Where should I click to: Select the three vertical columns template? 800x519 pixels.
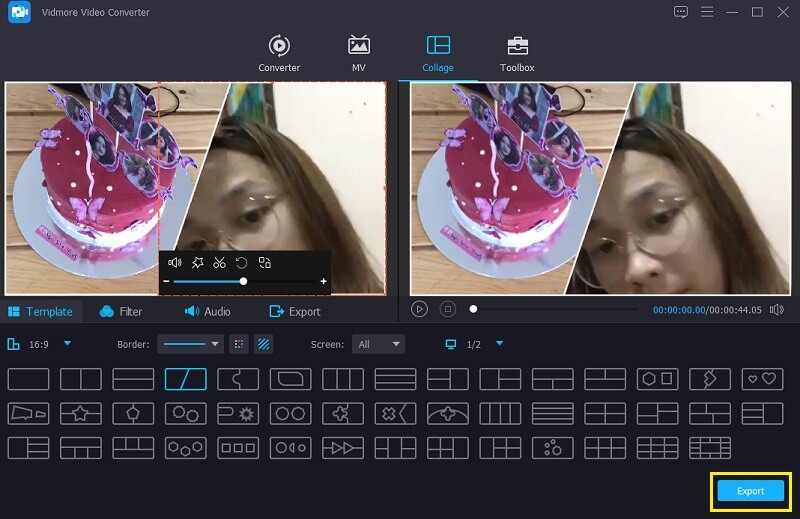(343, 379)
